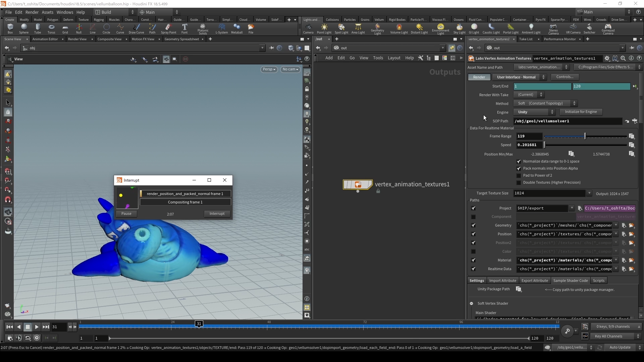Enable Pad to Power of 2
The image size is (644, 362).
[x=519, y=176]
